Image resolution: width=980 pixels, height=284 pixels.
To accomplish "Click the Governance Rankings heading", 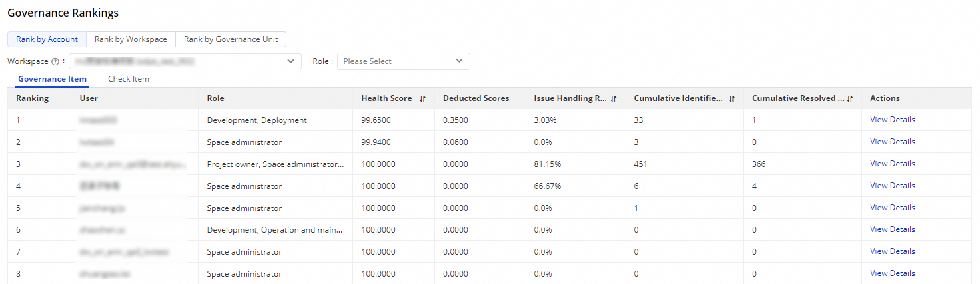I will click(x=63, y=13).
